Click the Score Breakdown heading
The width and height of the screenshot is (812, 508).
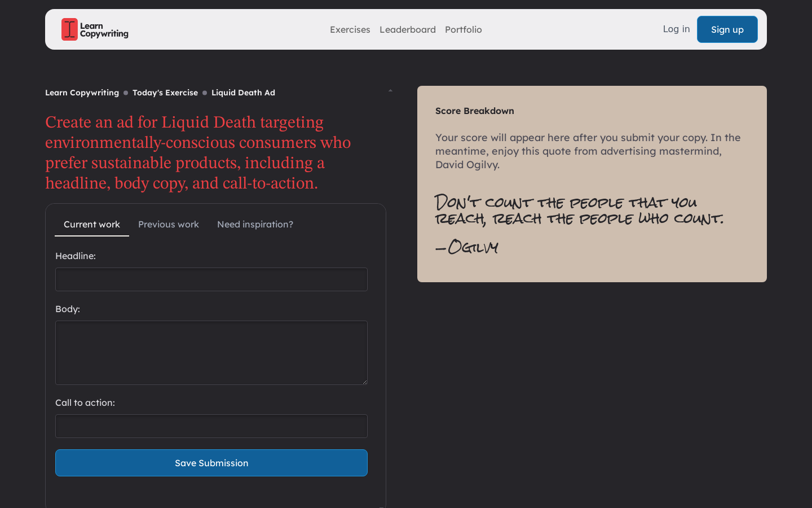click(475, 111)
